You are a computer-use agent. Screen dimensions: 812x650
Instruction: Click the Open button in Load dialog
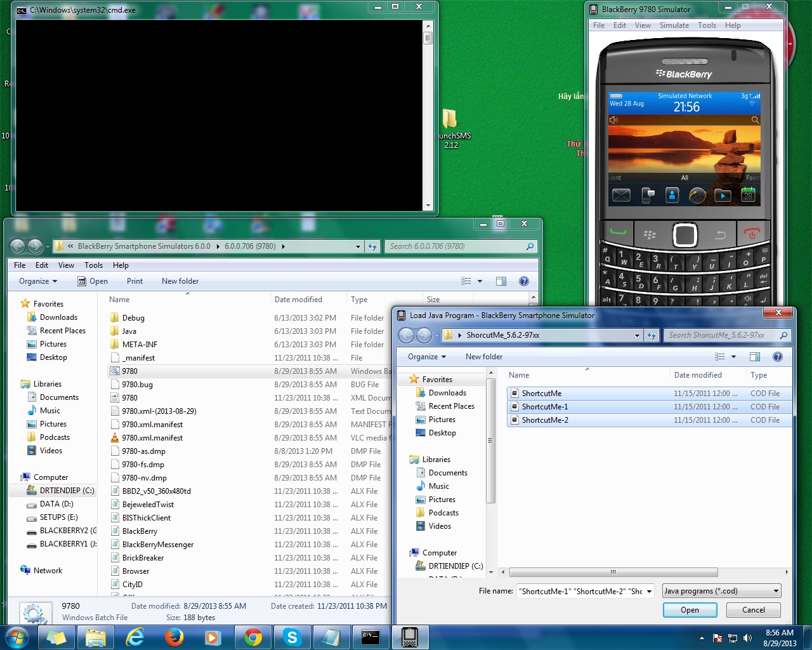tap(690, 610)
